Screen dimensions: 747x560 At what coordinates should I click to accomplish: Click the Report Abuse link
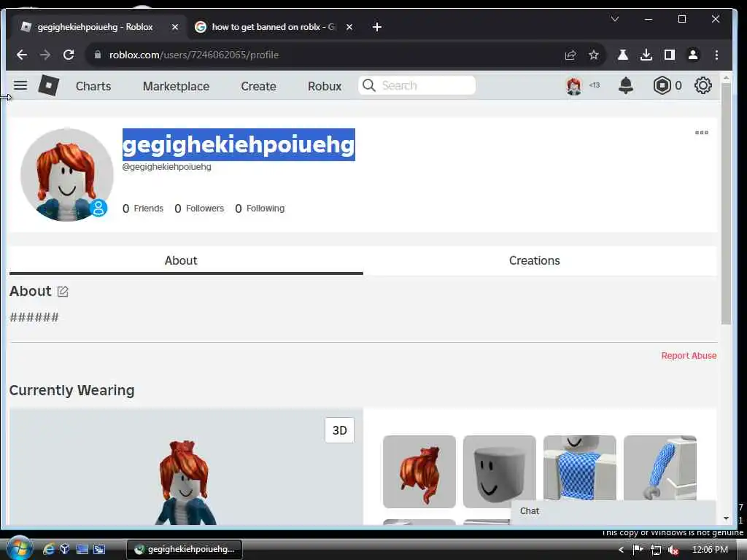689,356
